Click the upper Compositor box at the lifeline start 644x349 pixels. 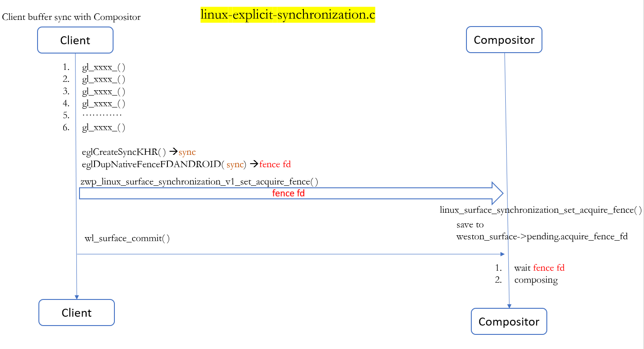coord(504,40)
